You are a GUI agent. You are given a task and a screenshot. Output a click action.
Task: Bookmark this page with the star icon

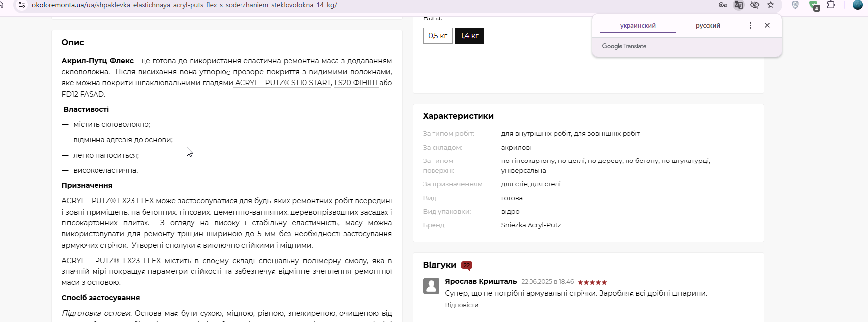[x=771, y=5]
